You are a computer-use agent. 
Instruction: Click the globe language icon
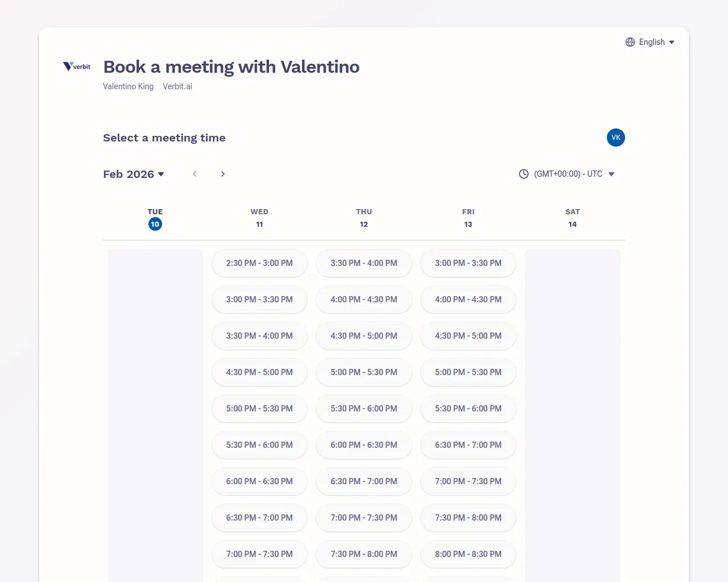(x=630, y=42)
